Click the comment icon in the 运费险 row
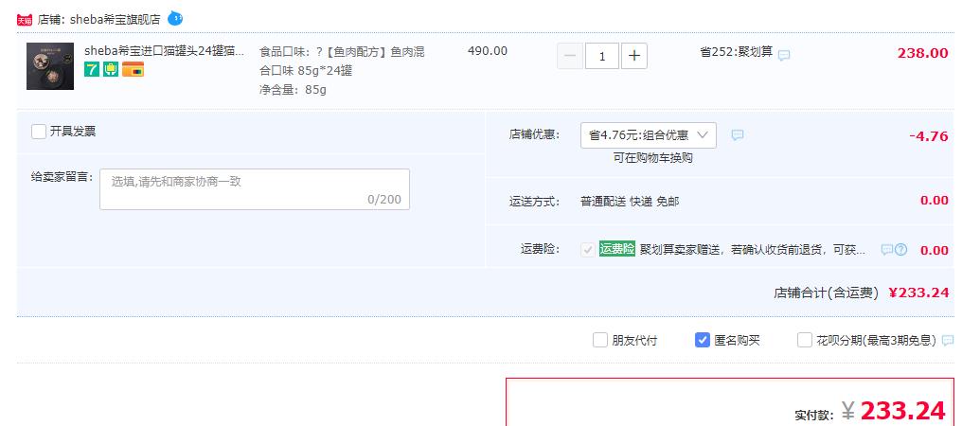 886,250
